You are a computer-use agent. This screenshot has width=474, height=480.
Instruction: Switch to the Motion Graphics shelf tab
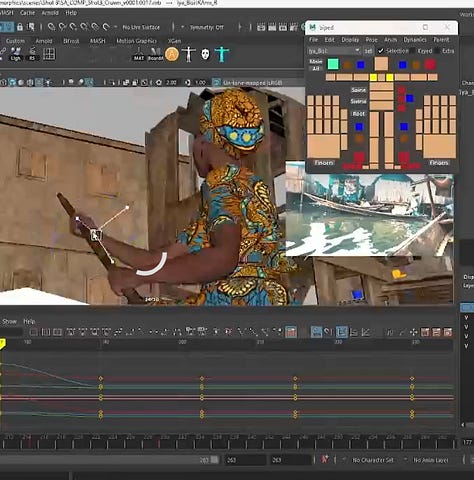(136, 41)
